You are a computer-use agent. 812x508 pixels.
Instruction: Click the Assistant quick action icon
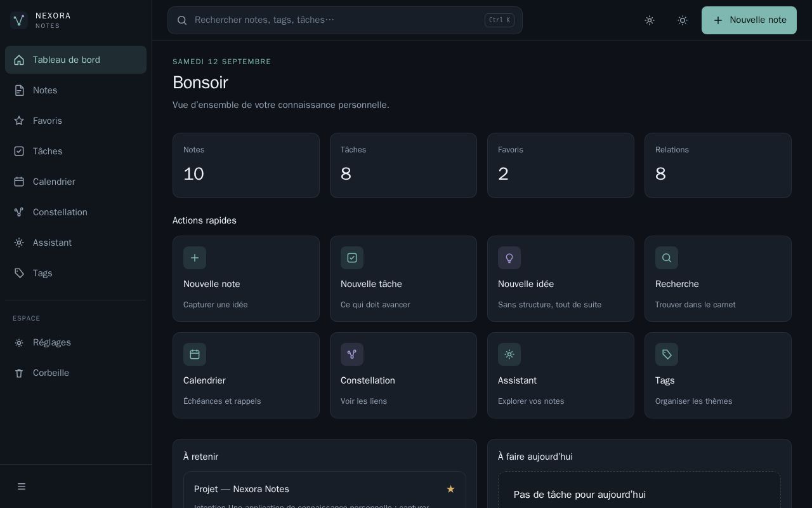509,354
